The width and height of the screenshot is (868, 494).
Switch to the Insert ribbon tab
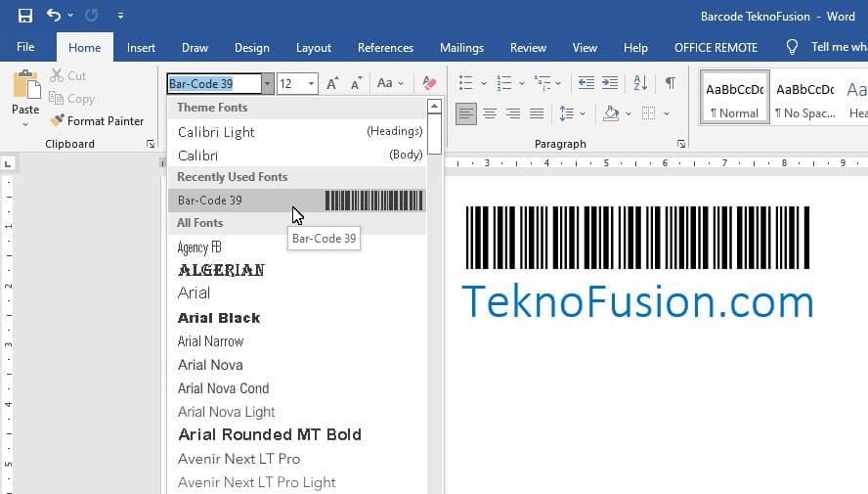click(141, 48)
